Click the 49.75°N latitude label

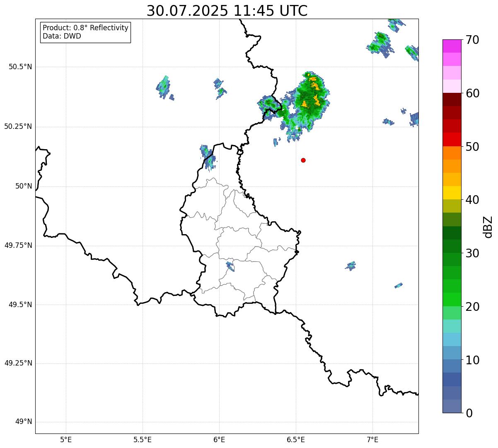click(19, 245)
